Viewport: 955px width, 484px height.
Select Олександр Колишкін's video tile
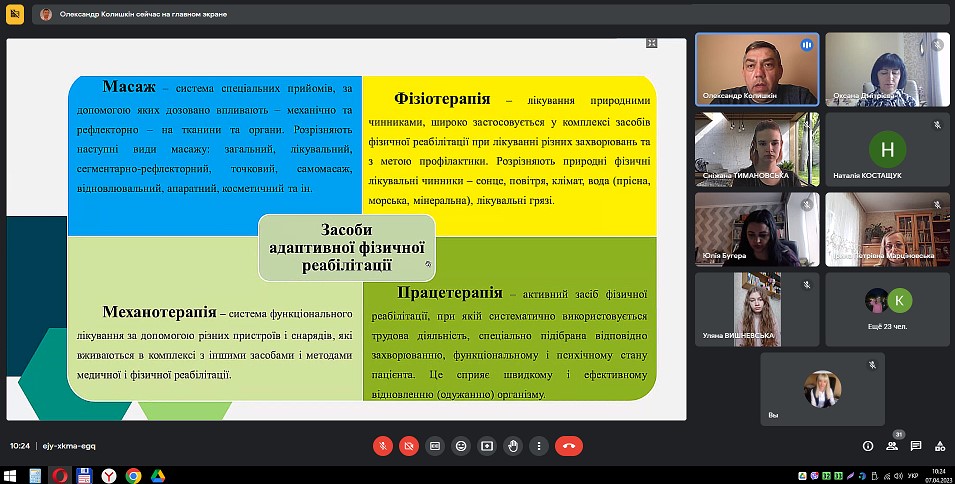(757, 69)
